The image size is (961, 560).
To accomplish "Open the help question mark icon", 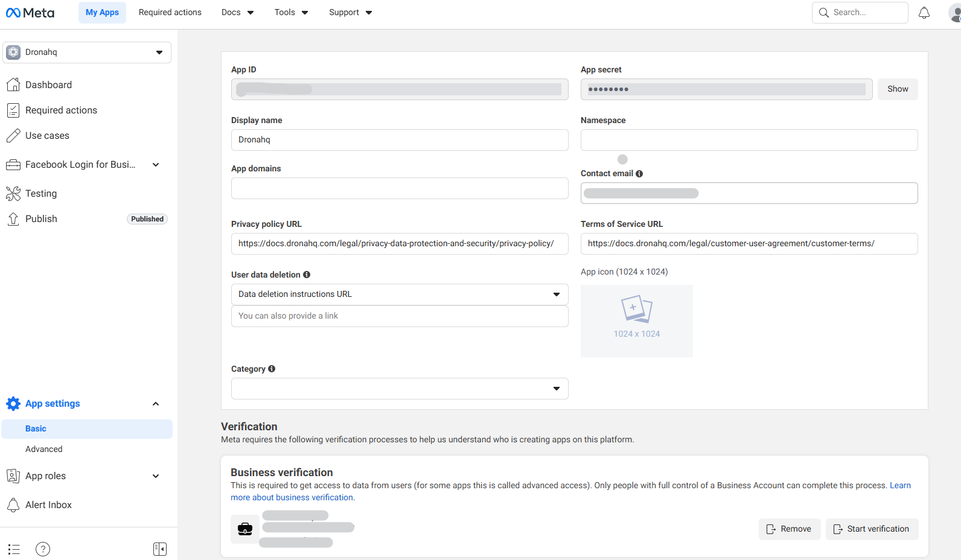I will (43, 549).
